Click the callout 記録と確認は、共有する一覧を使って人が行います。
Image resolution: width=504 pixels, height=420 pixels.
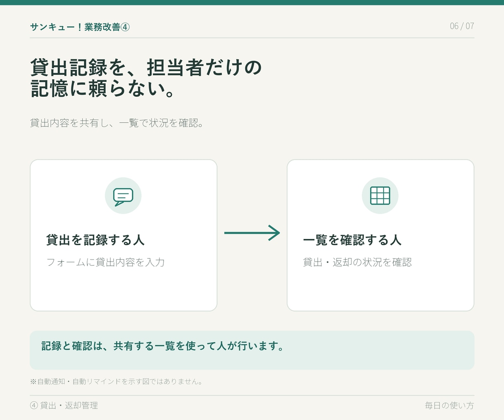[x=252, y=350]
